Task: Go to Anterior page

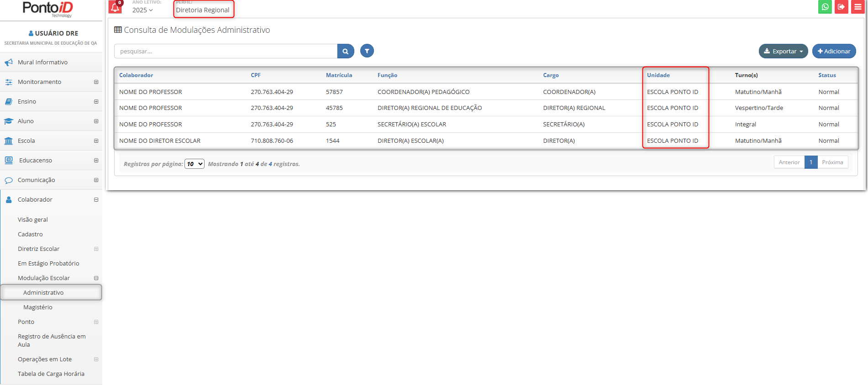Action: 789,162
